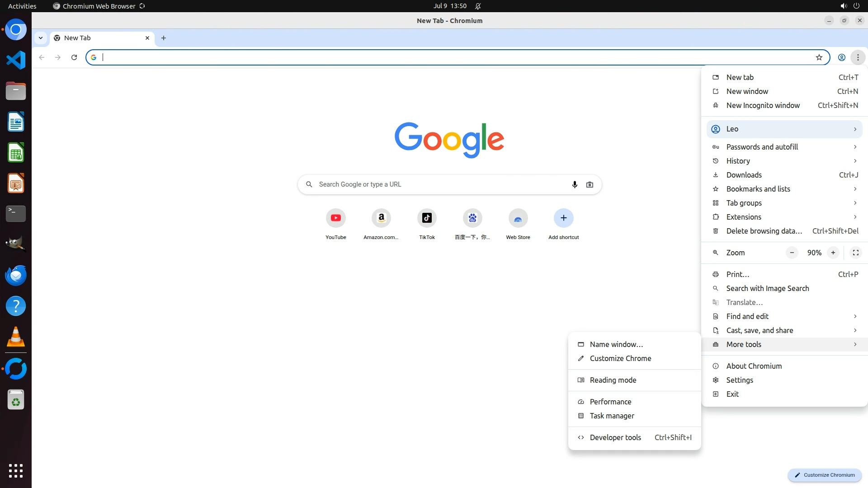This screenshot has height=488, width=868.
Task: Open the tab search dropdown arrow
Action: 41,38
